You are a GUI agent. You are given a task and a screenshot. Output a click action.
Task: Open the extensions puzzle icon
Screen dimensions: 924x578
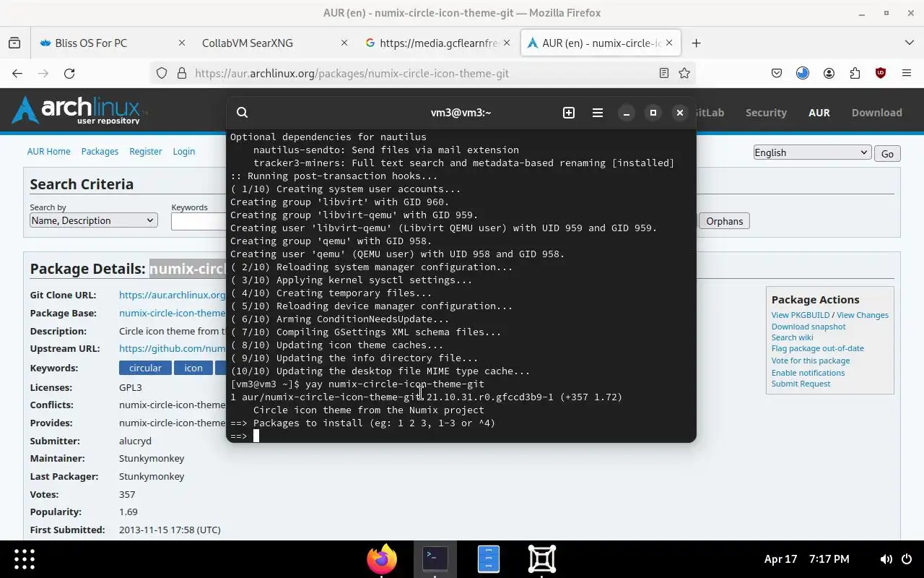(x=855, y=73)
